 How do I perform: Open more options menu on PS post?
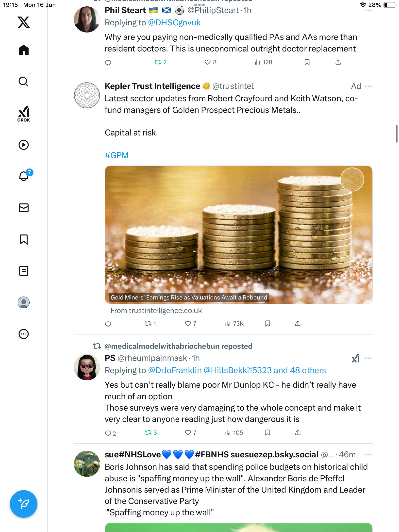[x=368, y=358]
